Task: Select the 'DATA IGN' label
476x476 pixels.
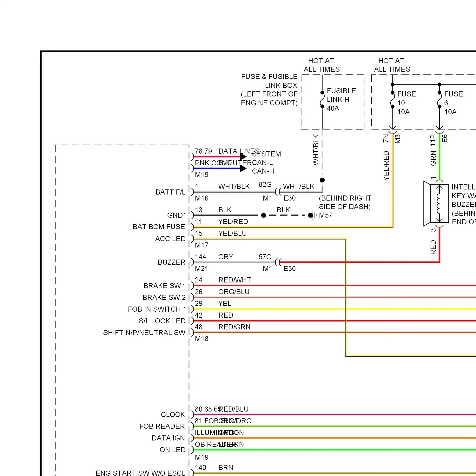Action: 168,438
